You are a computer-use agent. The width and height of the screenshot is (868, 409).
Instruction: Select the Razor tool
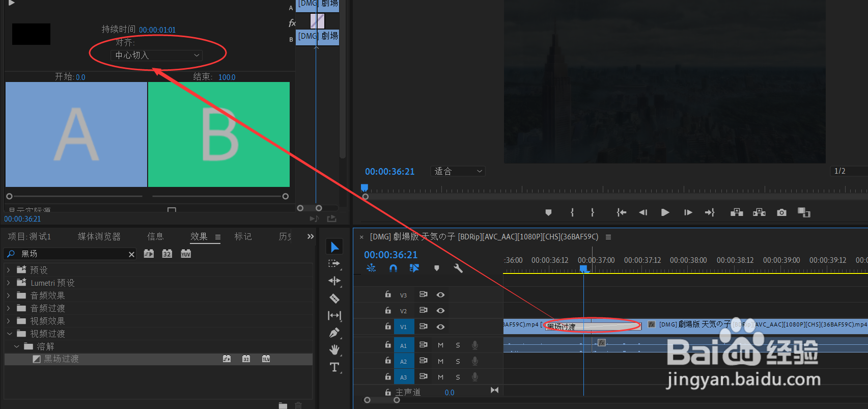pos(334,298)
